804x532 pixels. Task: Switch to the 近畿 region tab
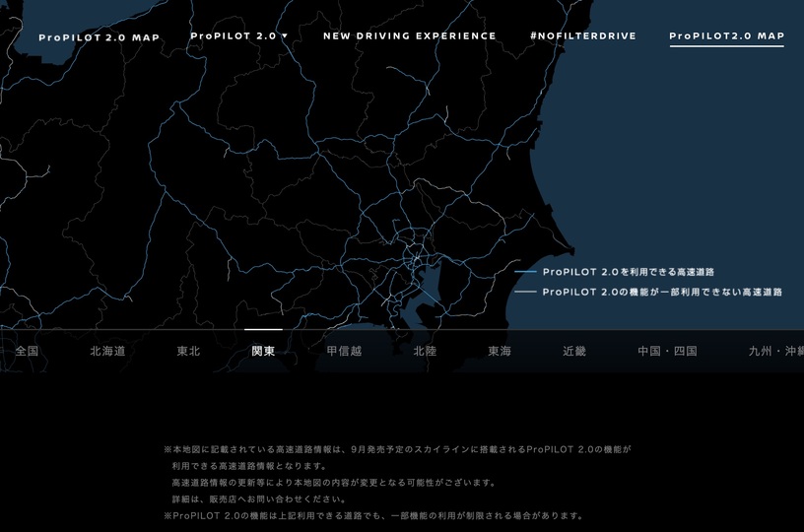click(x=574, y=351)
